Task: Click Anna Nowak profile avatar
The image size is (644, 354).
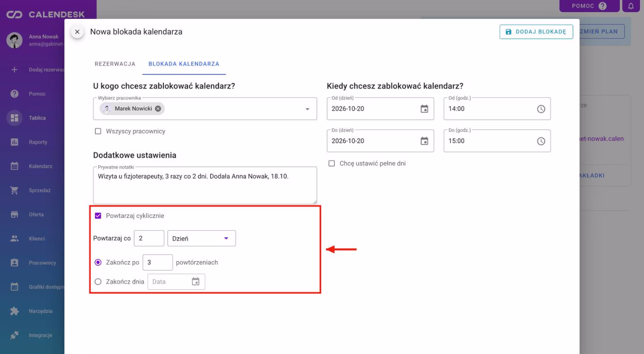Action: [x=14, y=40]
